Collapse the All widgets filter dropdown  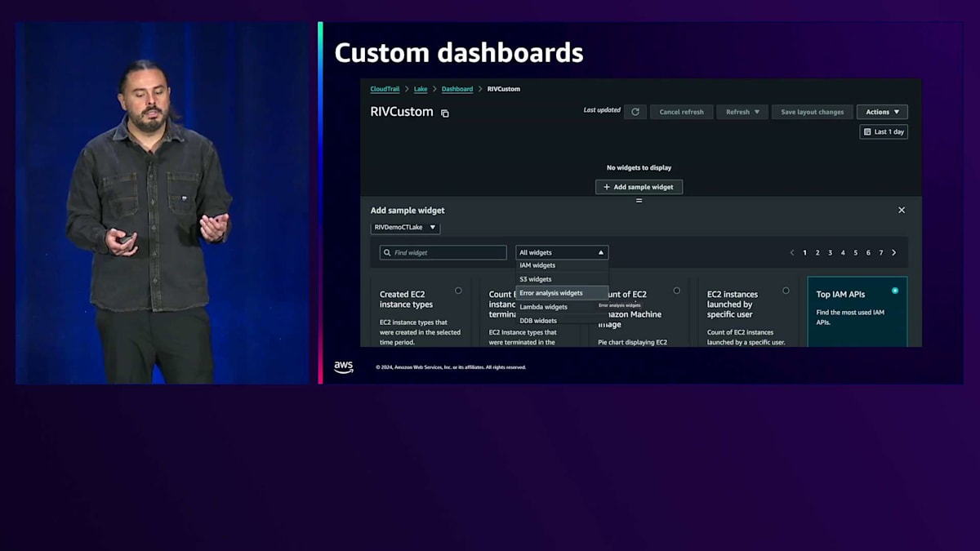tap(562, 253)
